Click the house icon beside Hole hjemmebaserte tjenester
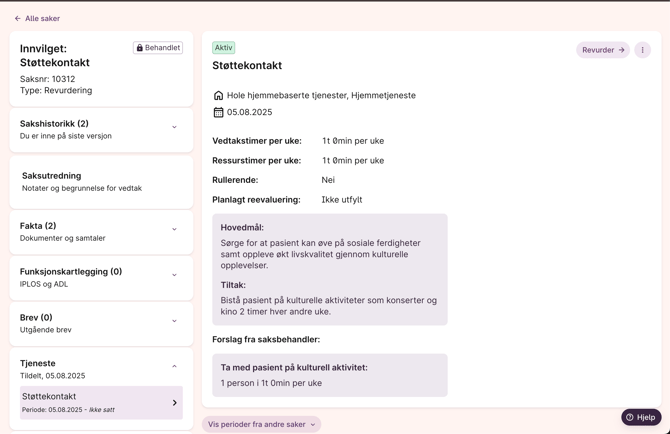 coord(218,96)
